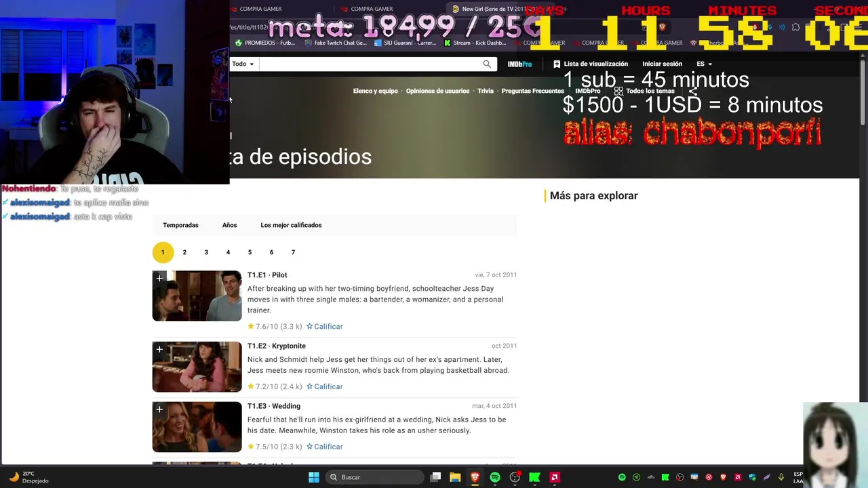Select season 4
Image resolution: width=868 pixels, height=488 pixels.
click(228, 252)
